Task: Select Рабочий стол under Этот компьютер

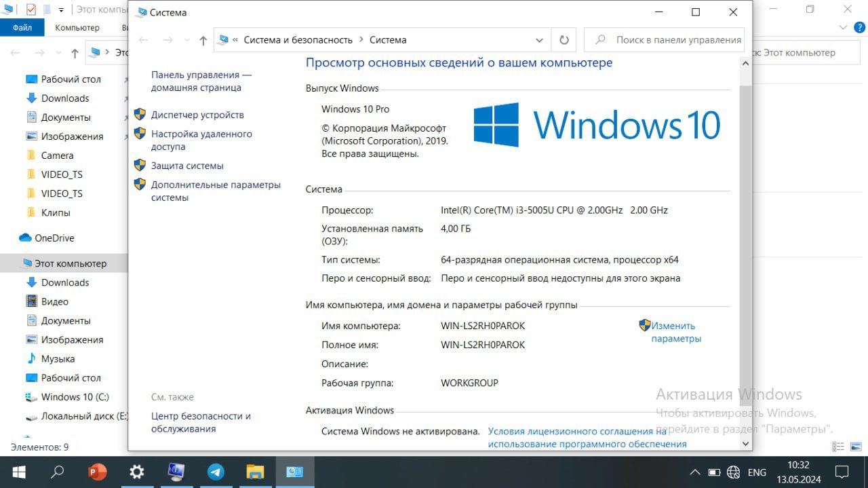Action: 71,377
